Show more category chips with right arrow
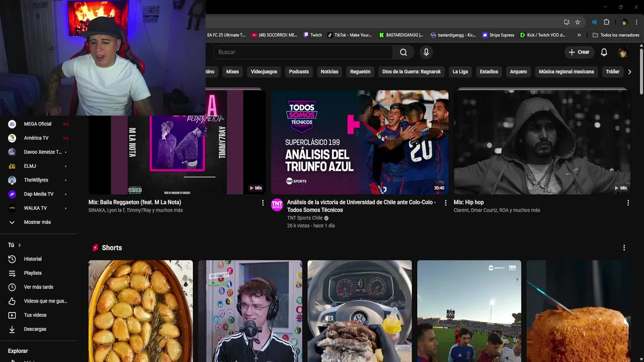The height and width of the screenshot is (362, 644). (x=629, y=72)
